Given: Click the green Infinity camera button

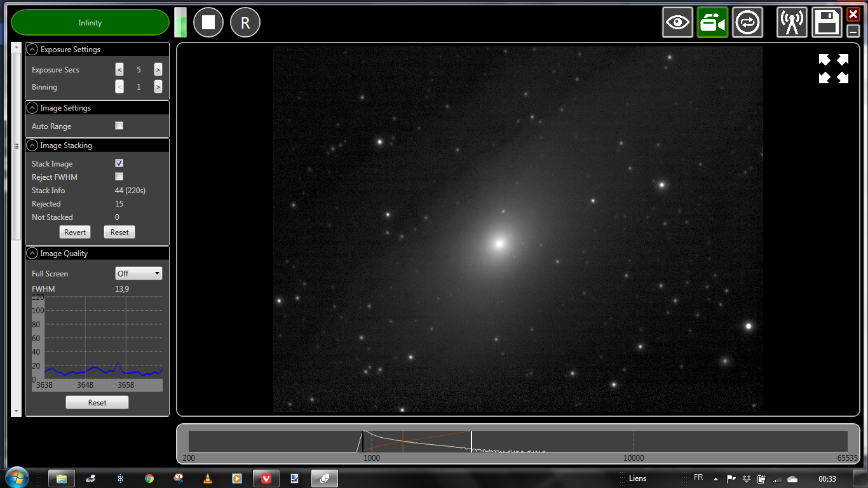Looking at the screenshot, I should tap(90, 23).
